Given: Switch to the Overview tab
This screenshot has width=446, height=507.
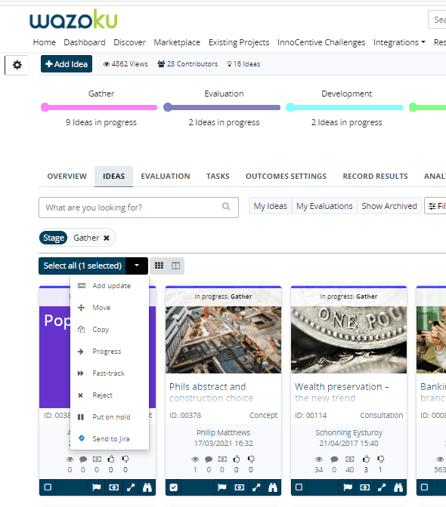Looking at the screenshot, I should (67, 176).
